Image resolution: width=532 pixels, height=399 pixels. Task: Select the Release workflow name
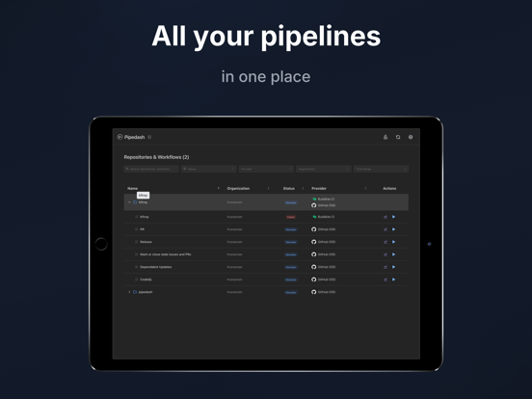pyautogui.click(x=146, y=242)
